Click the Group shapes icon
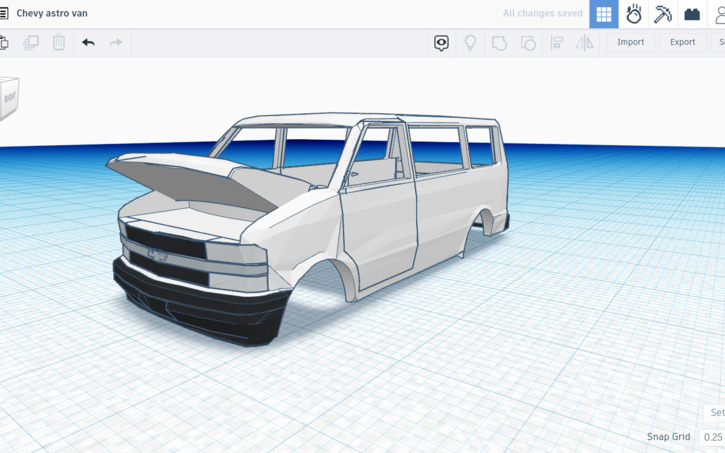Screen dimensions: 725x453 (x=499, y=43)
